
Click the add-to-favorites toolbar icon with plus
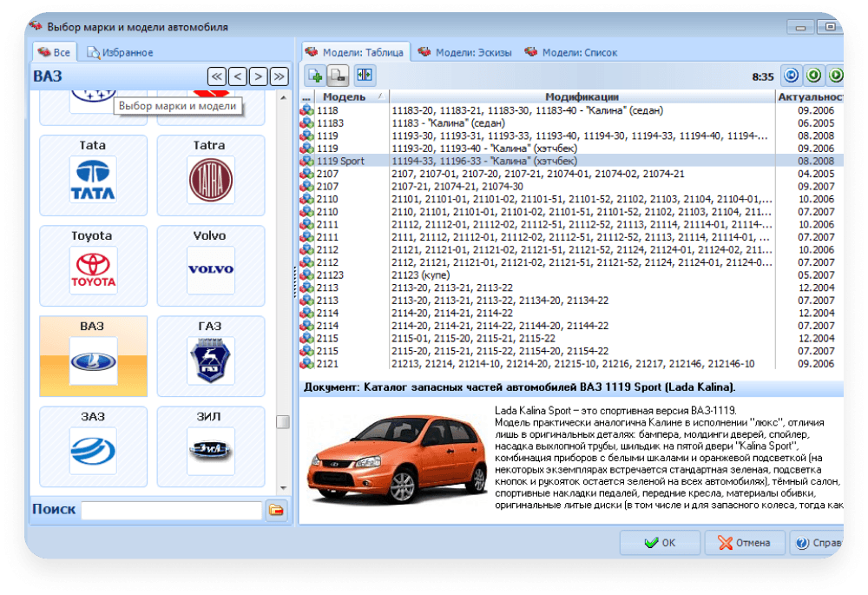pos(314,76)
